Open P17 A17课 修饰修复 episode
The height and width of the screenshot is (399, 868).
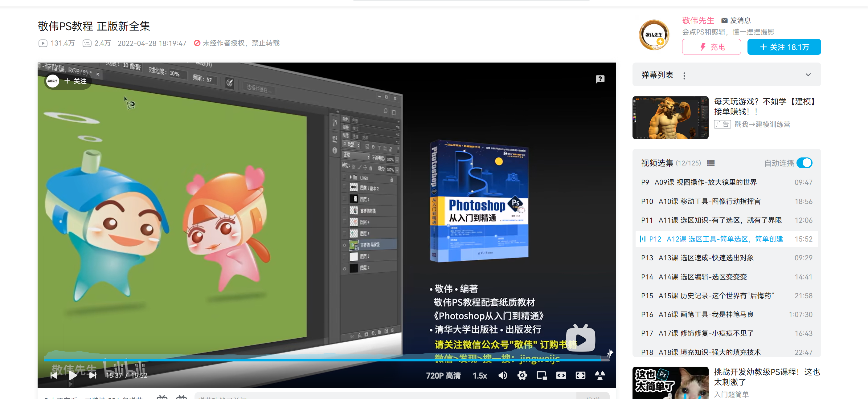(x=727, y=333)
